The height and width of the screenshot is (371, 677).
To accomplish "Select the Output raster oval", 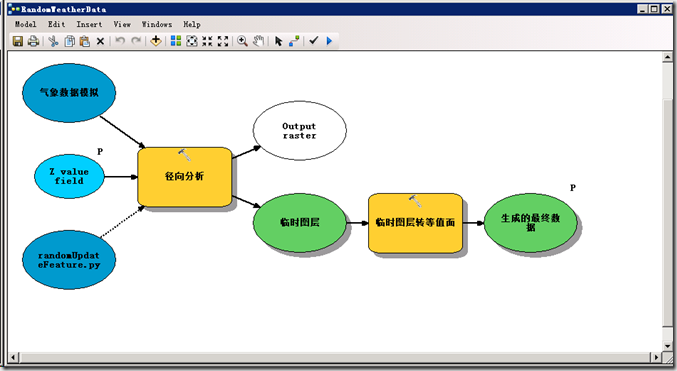I will [x=300, y=130].
